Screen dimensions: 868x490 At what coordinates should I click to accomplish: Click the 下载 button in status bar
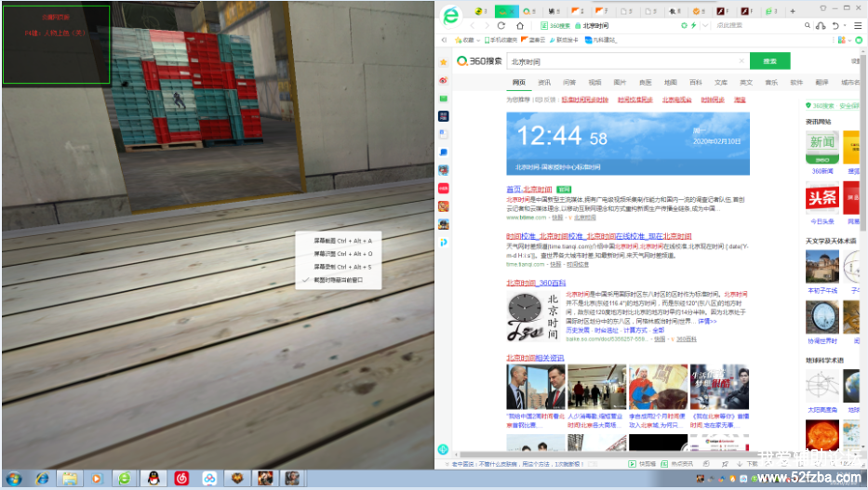(747, 463)
